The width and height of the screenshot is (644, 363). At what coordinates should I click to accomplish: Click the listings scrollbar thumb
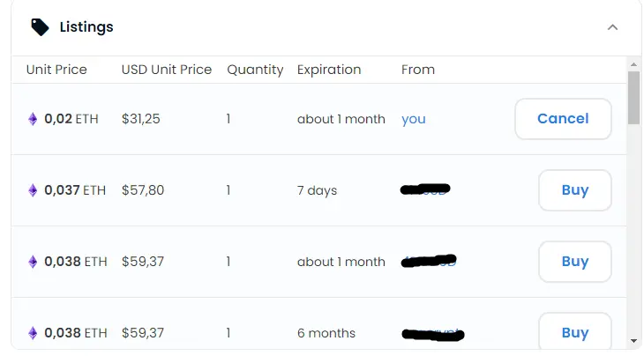pos(633,98)
